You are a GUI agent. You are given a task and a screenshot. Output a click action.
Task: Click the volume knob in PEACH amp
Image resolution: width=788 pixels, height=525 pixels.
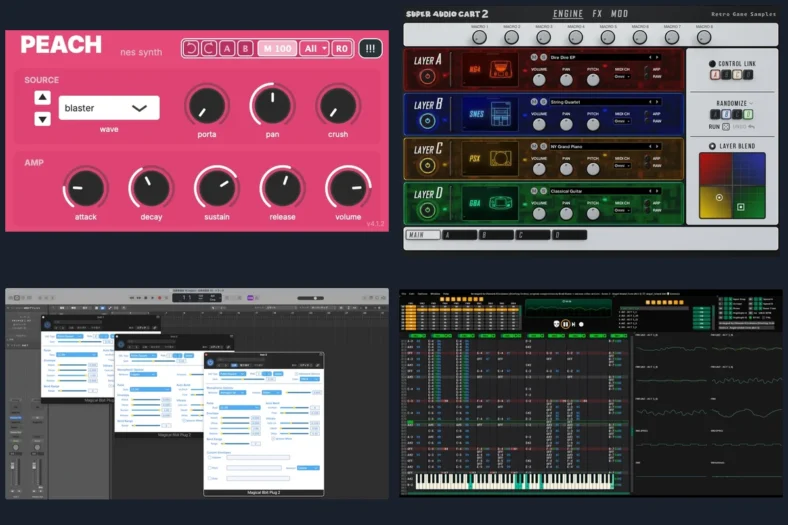348,188
